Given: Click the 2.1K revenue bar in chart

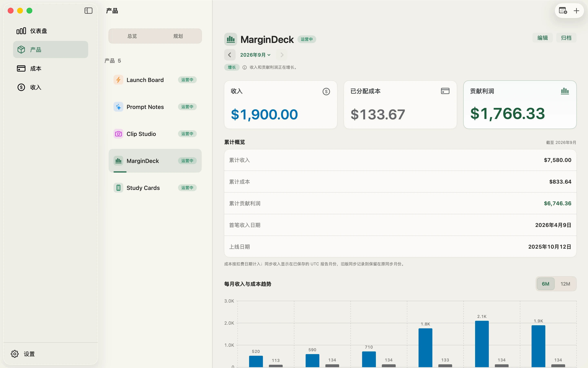Looking at the screenshot, I should point(482,344).
